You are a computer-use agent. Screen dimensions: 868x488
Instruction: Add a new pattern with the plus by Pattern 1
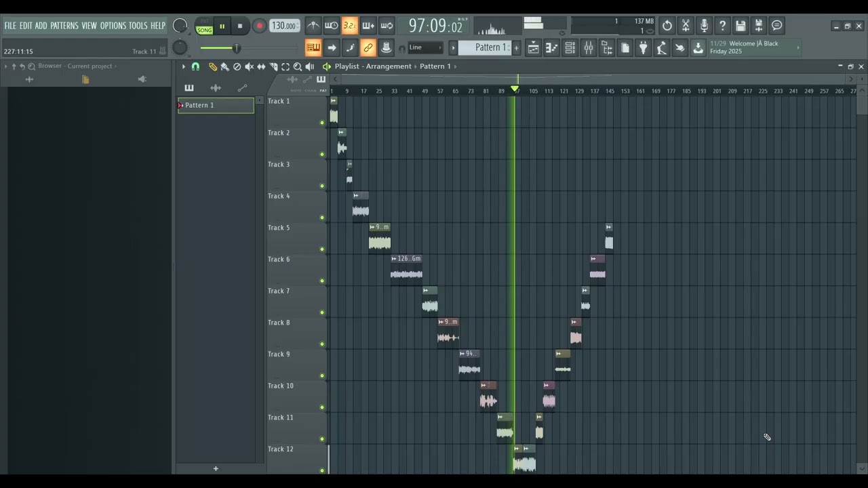click(x=516, y=47)
